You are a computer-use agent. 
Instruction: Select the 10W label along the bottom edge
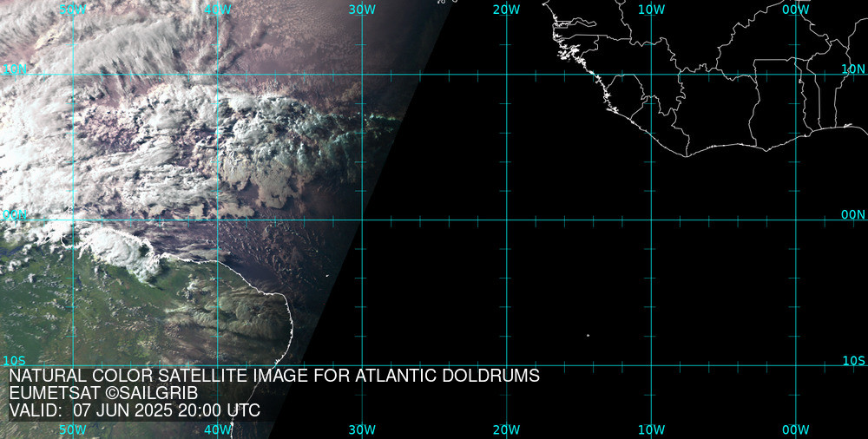651,429
